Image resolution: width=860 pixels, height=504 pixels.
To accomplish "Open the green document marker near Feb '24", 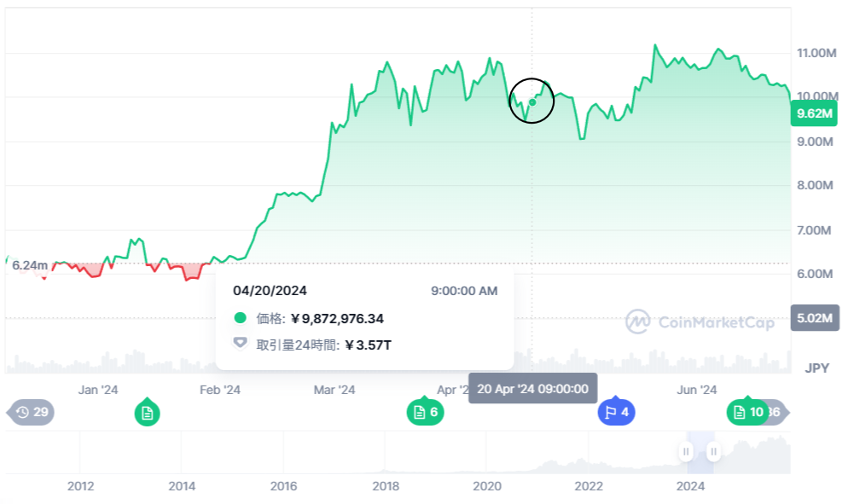I will coord(148,414).
